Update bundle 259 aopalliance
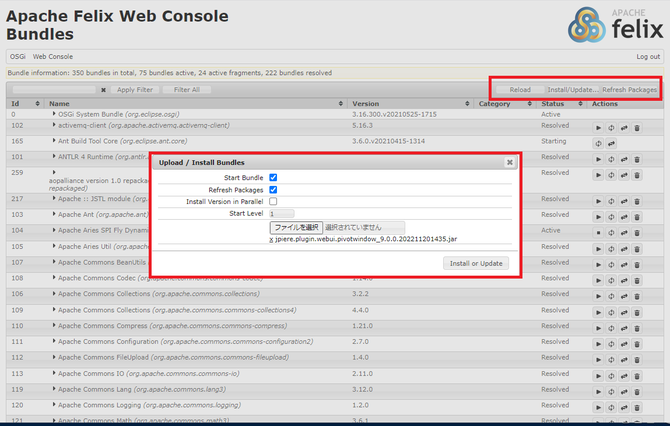Viewport: 670px width, 426px height. 624,175
